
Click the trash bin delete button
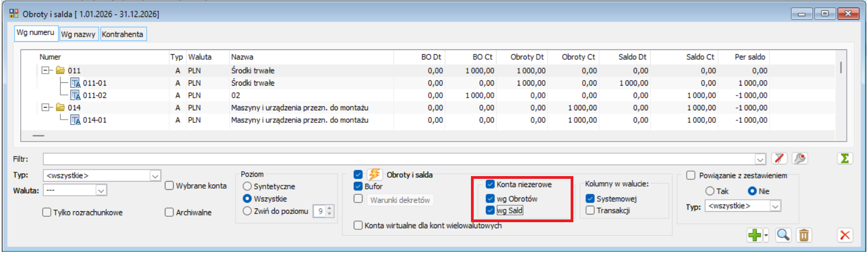coord(804,235)
